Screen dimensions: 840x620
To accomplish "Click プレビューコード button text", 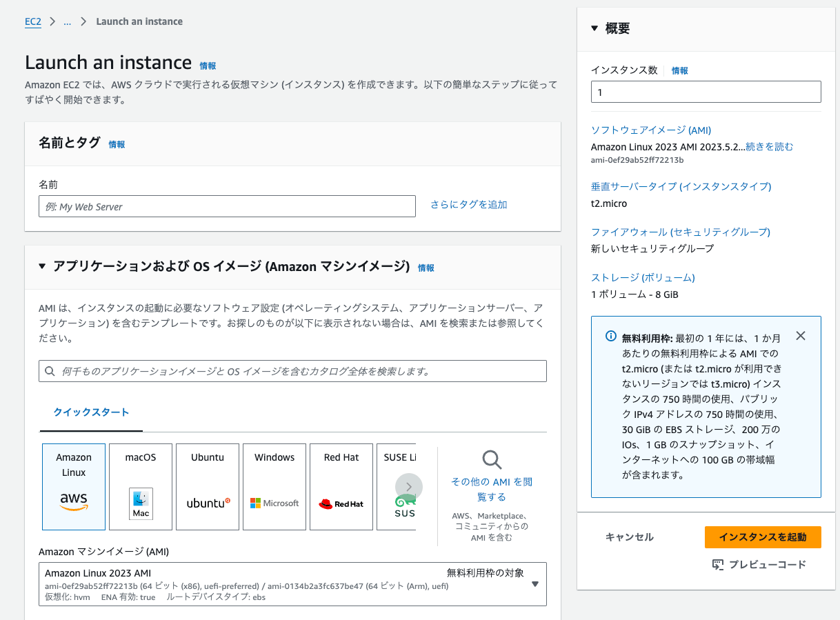I will [768, 565].
